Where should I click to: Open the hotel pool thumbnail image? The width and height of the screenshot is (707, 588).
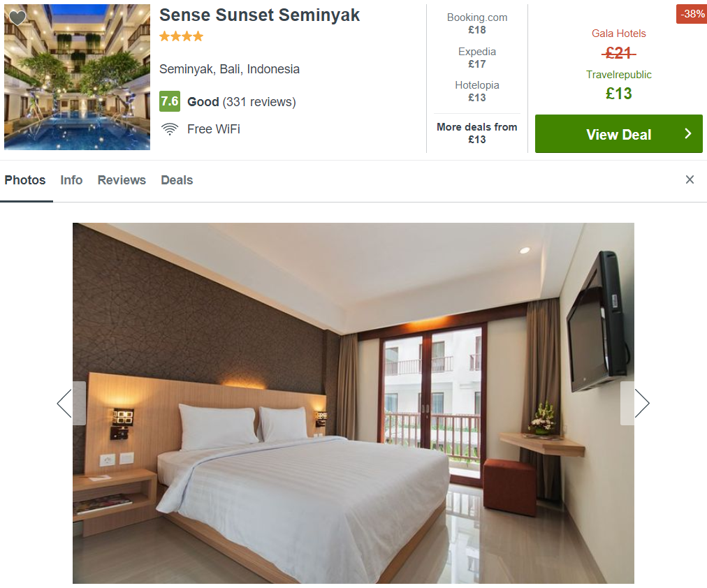(77, 77)
